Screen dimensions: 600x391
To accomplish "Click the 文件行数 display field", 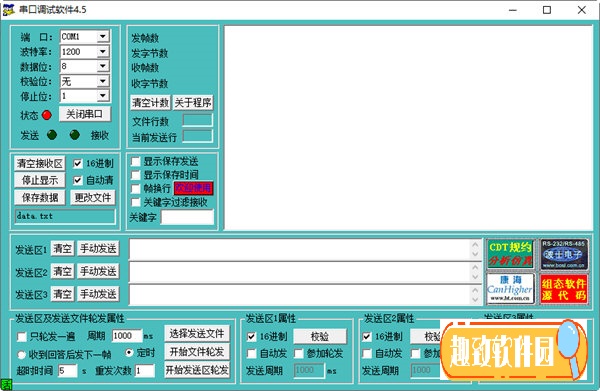I will click(x=197, y=120).
